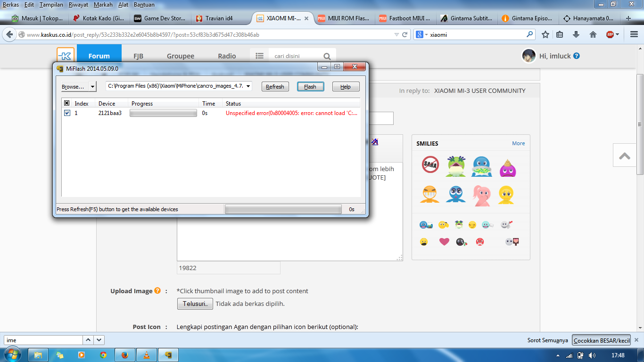The width and height of the screenshot is (644, 362).
Task: Open the Google search engine dropdown
Action: coord(421,34)
